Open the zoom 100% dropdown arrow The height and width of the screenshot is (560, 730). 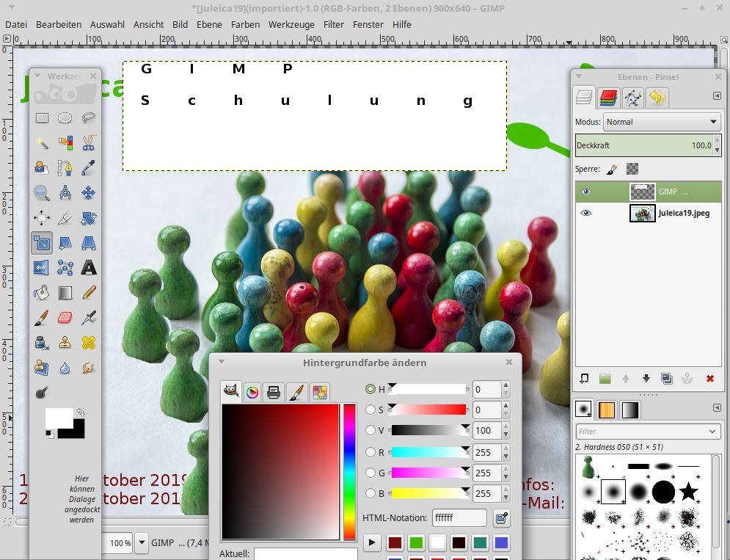(142, 543)
